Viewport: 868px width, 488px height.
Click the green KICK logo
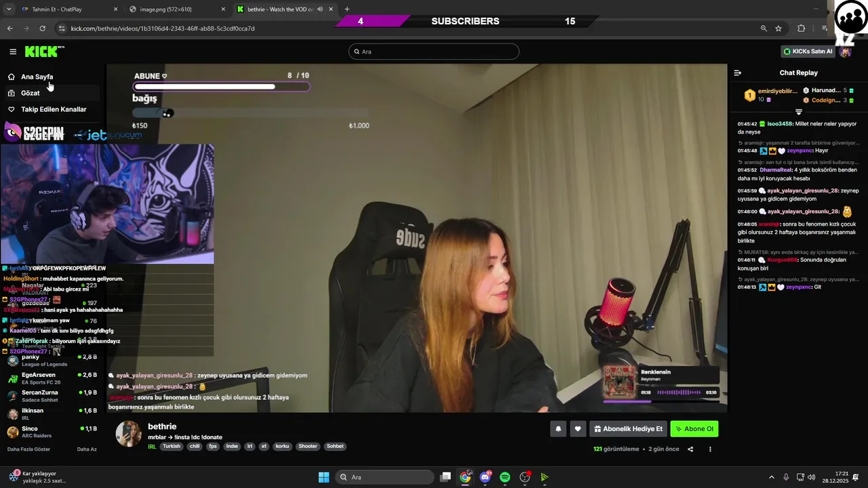pos(42,52)
